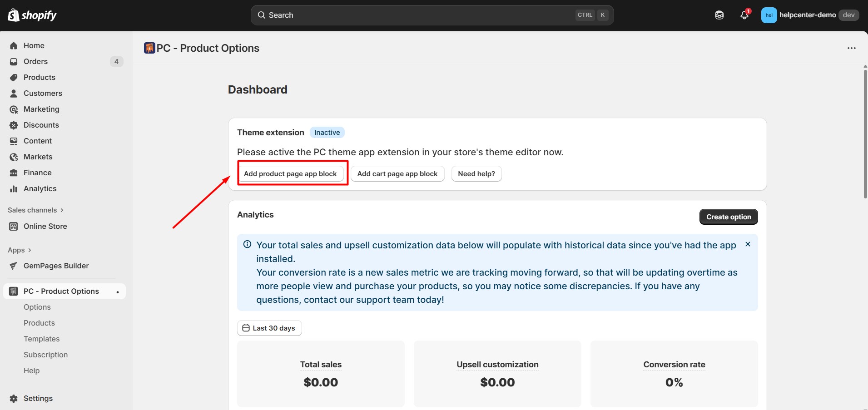Go to Templates under PC - Product Options
The image size is (868, 410).
click(41, 339)
